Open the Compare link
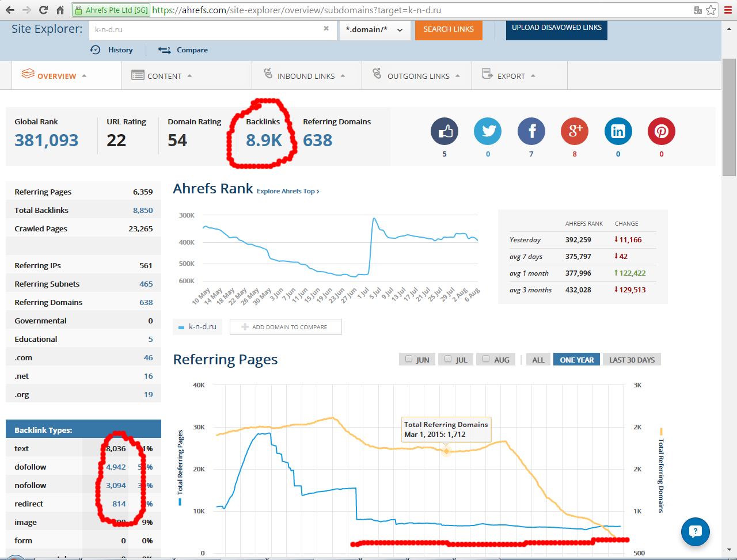737x560 pixels. tap(192, 50)
